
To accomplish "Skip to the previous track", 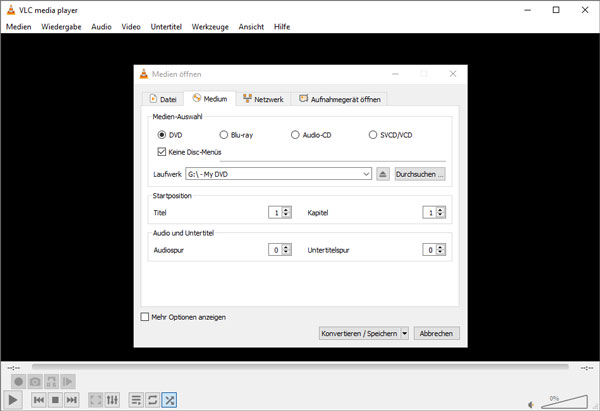I will coord(39,400).
